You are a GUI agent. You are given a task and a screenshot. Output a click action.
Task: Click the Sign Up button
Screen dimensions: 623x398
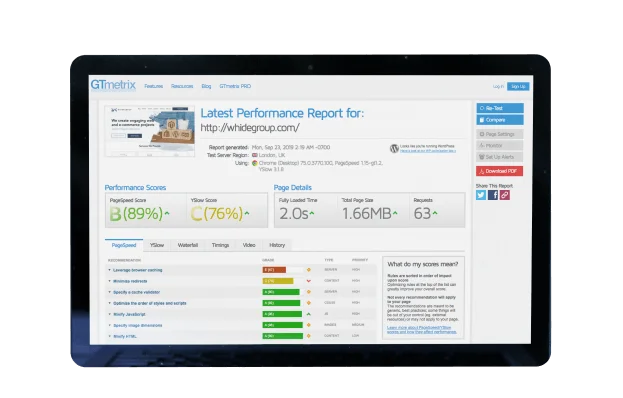518,86
